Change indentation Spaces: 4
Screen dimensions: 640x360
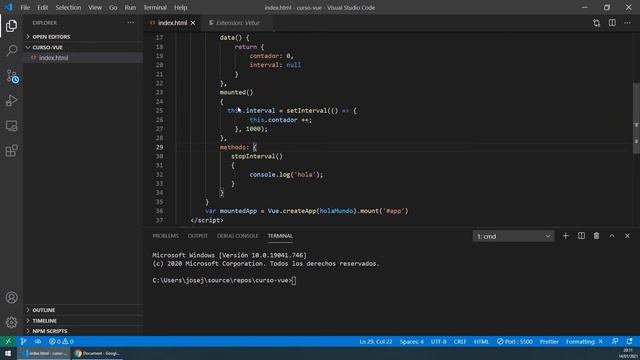[411, 341]
